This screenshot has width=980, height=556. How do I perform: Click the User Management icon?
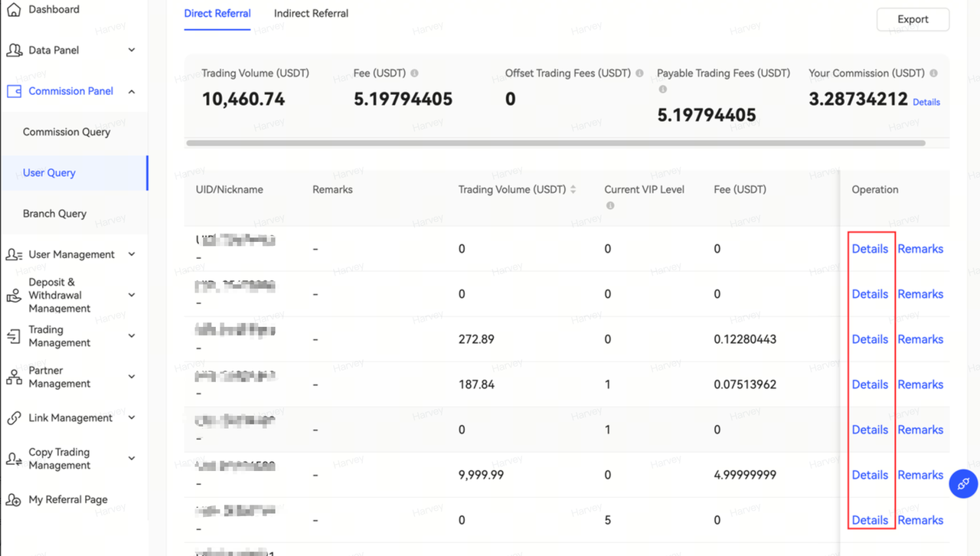coord(14,255)
